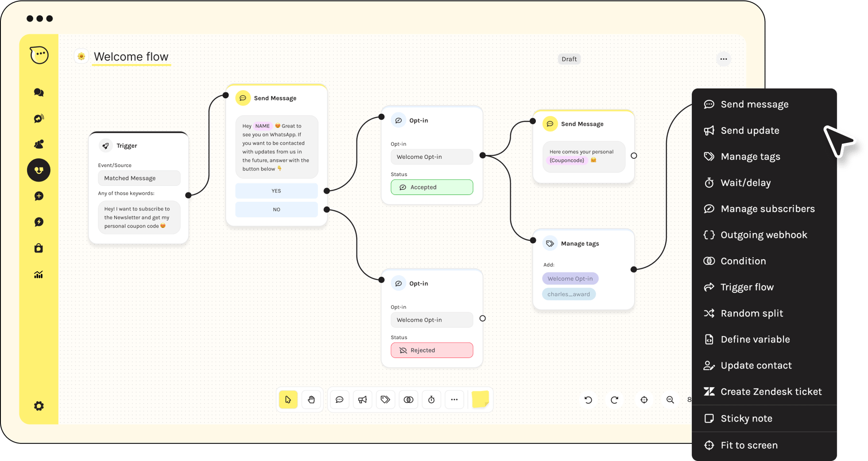Click the window control dots in the top-left corner of the window
Viewport: 868px width, 461px height.
tap(40, 19)
